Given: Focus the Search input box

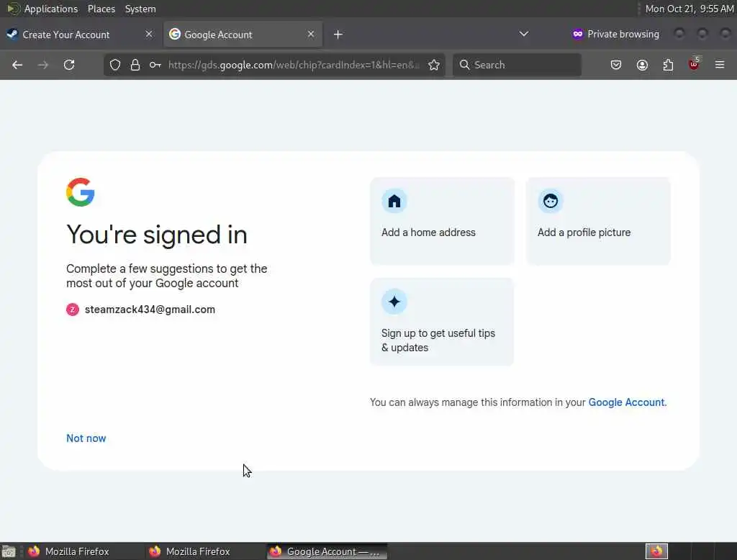Looking at the screenshot, I should pyautogui.click(x=517, y=65).
